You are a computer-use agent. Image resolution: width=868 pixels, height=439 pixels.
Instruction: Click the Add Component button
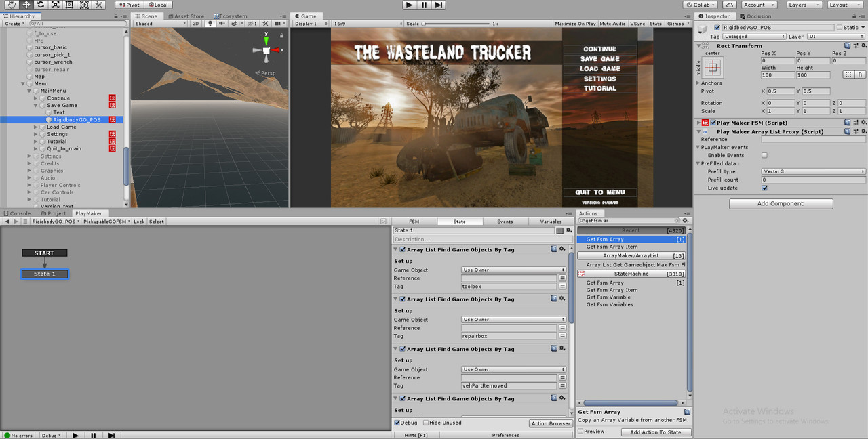click(781, 203)
